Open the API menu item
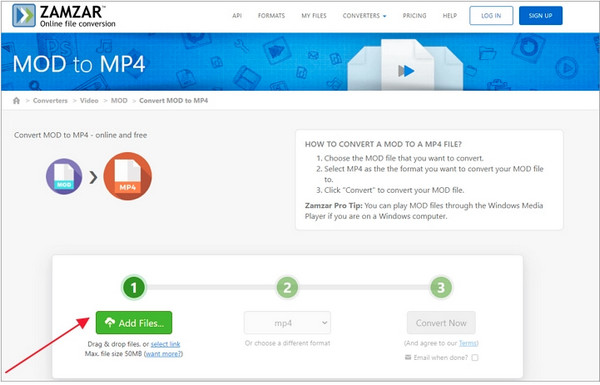 (x=237, y=16)
